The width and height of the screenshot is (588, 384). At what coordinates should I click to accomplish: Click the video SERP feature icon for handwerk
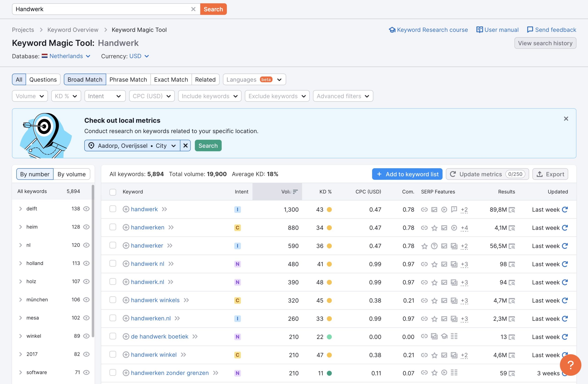(x=444, y=210)
